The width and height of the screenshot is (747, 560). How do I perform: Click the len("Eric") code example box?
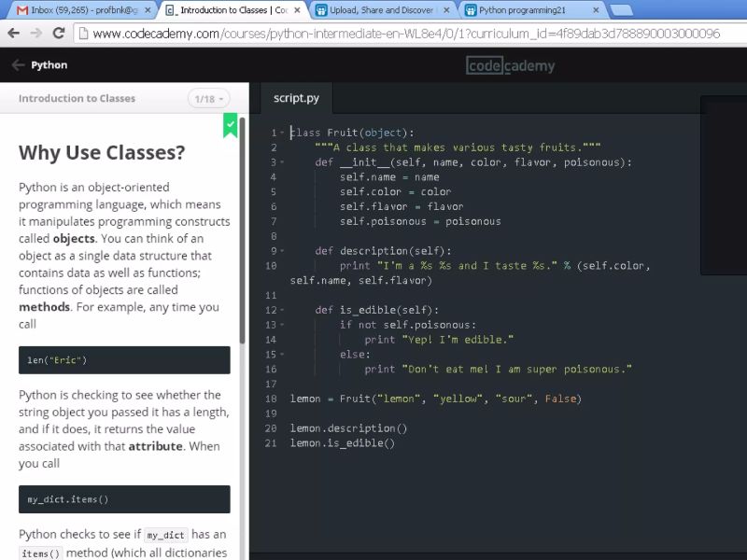click(x=123, y=360)
